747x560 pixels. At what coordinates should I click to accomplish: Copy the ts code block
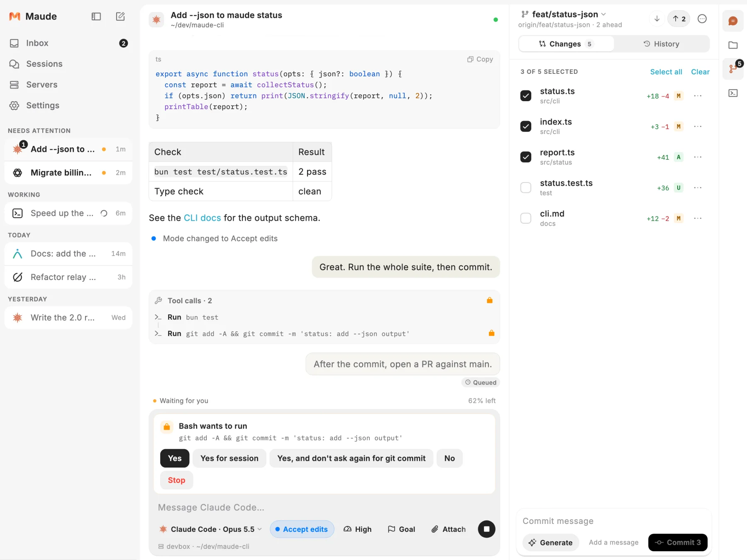point(480,59)
